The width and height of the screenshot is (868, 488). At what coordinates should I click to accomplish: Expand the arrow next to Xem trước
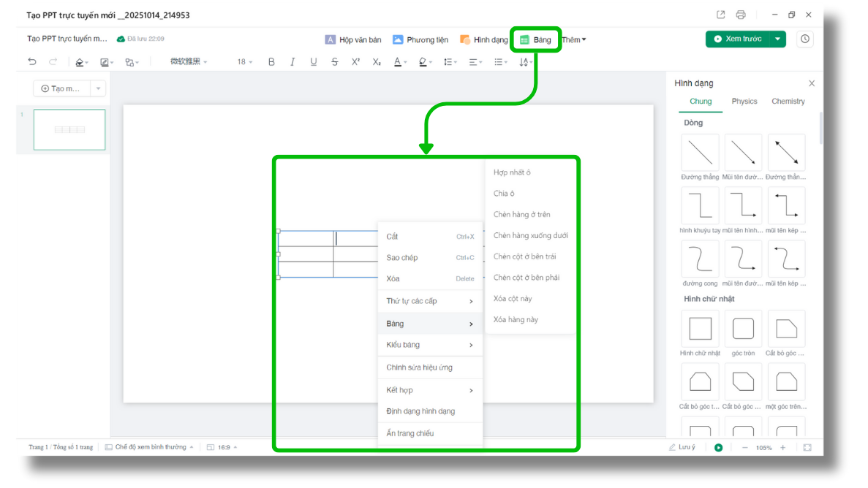[777, 39]
